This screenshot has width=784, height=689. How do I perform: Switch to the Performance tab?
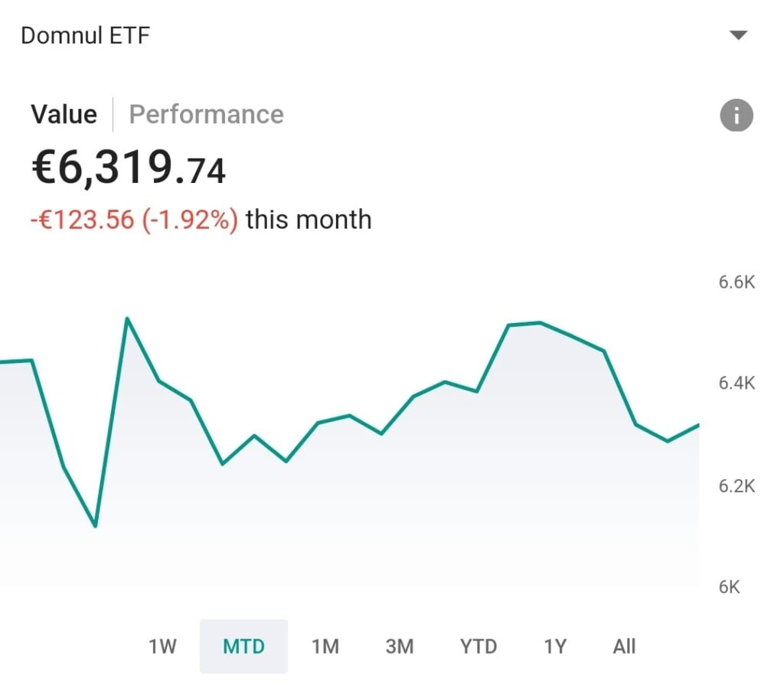click(x=206, y=115)
